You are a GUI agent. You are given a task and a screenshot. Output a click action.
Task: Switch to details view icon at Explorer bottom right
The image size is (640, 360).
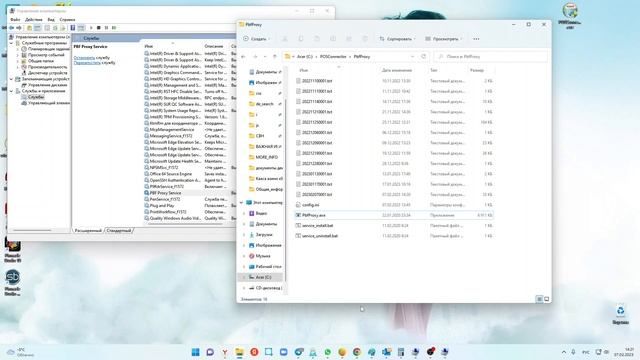(539, 299)
